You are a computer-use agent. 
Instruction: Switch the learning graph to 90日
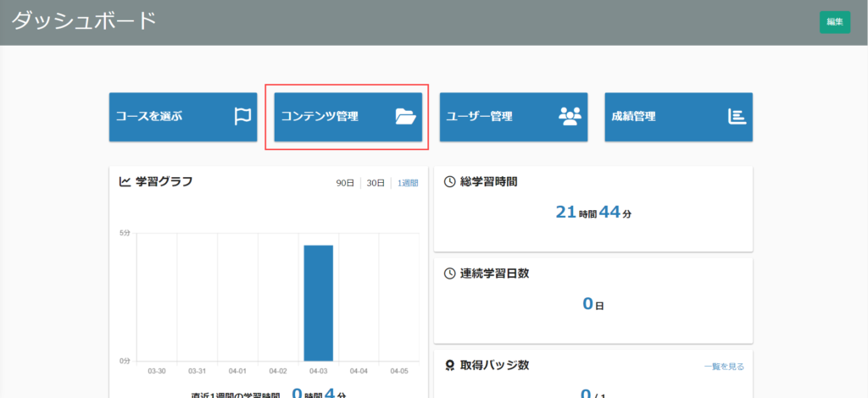pos(344,182)
